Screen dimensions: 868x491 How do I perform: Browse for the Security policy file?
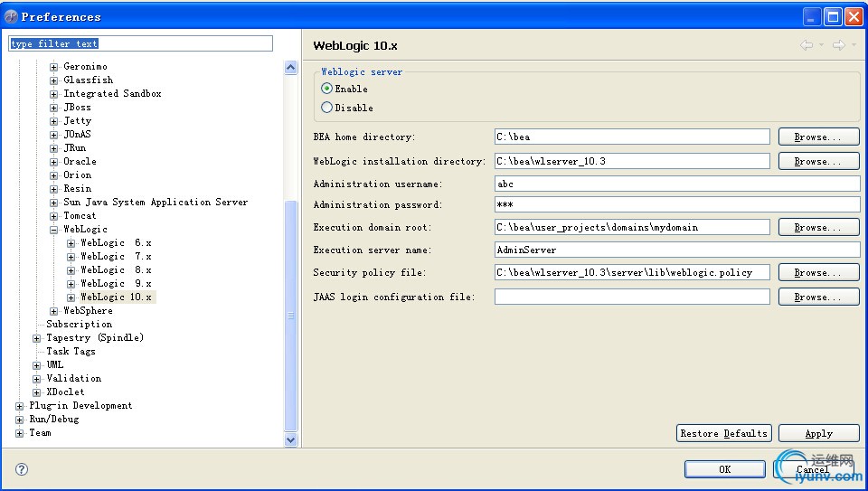[x=819, y=272]
